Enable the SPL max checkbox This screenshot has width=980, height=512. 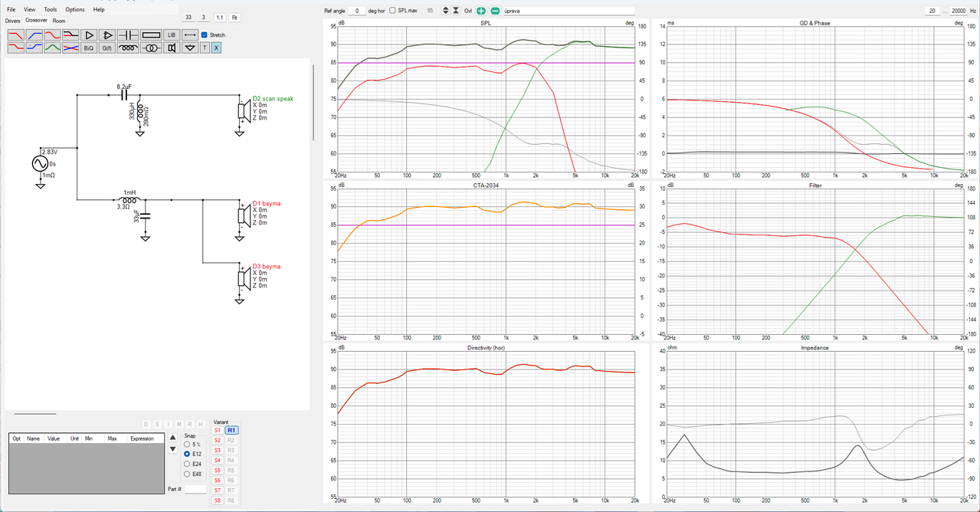[392, 11]
